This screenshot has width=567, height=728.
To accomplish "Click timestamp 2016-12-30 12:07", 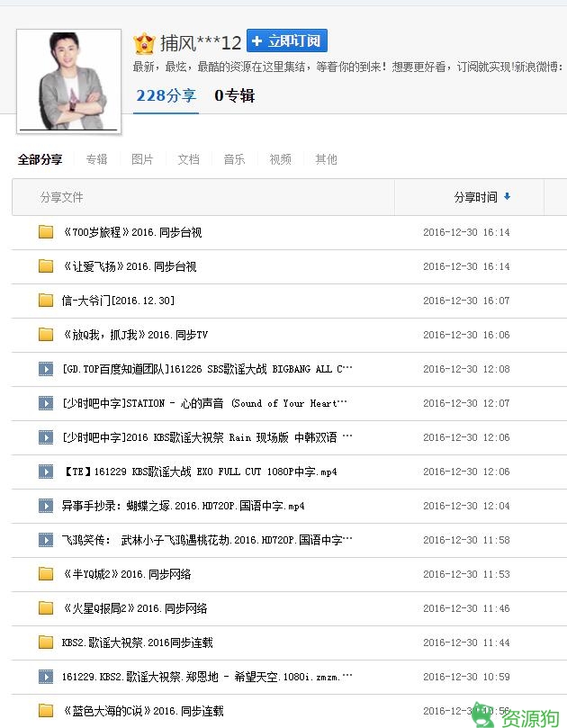I will coord(466,403).
